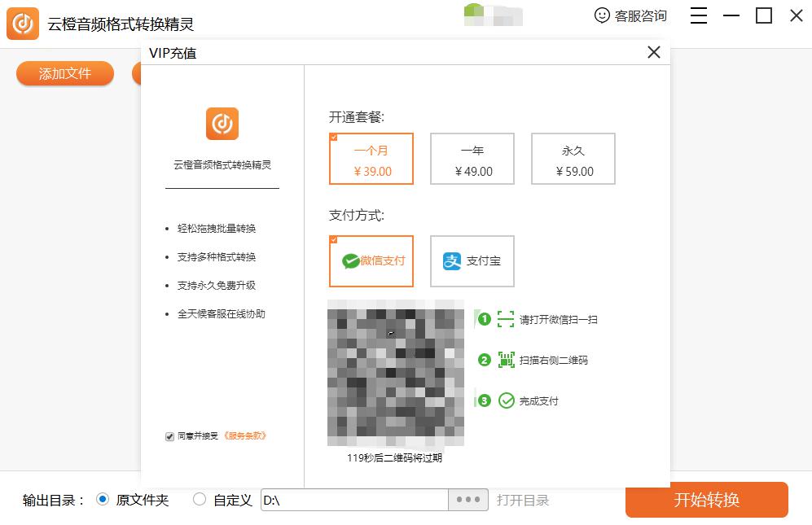Click the 支付方式 label

click(357, 215)
